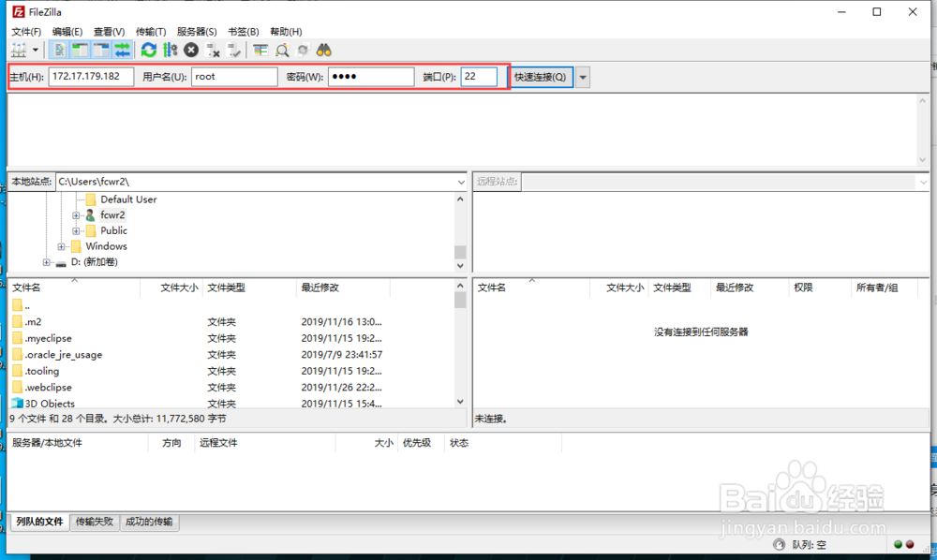Open the 编辑(E) menu
Viewport: 937px width, 560px height.
(67, 32)
